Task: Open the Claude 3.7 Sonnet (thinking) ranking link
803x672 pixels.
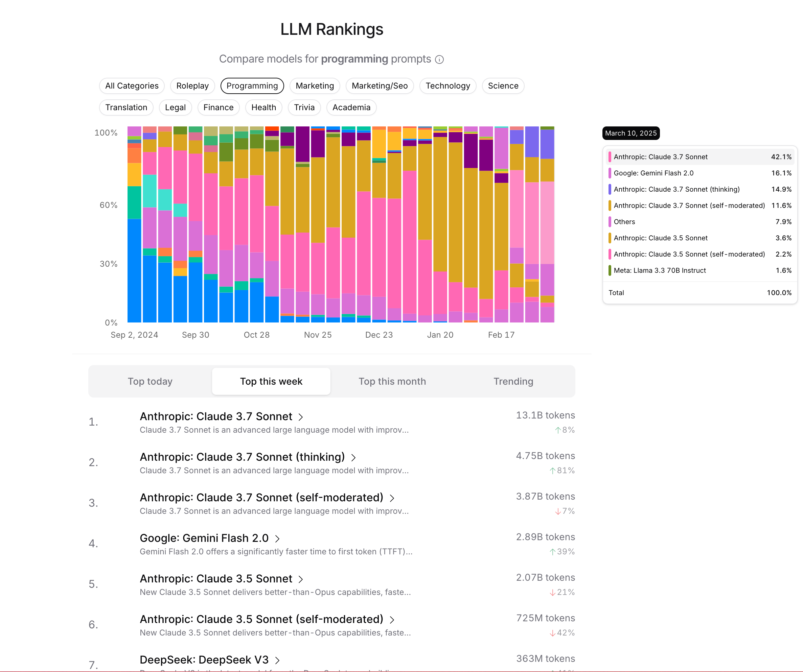Action: pyautogui.click(x=243, y=457)
